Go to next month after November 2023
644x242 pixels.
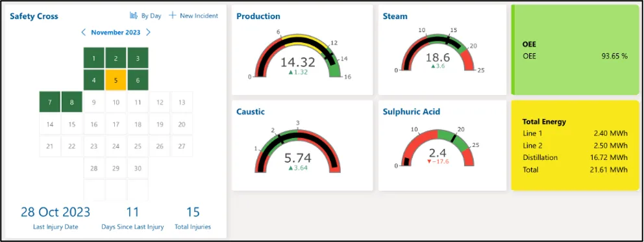(148, 32)
